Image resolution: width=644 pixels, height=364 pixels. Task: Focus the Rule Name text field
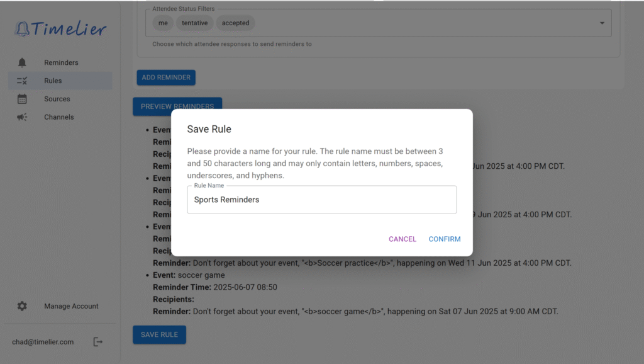point(321,200)
